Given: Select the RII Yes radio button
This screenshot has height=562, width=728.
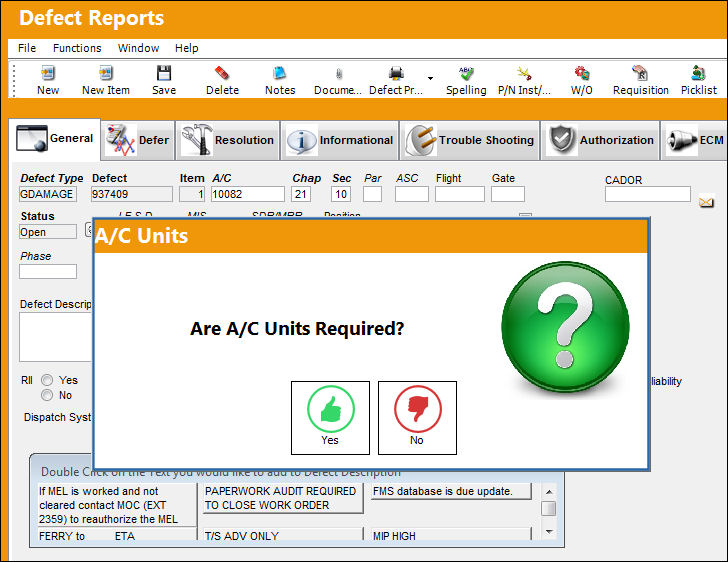Looking at the screenshot, I should [47, 380].
